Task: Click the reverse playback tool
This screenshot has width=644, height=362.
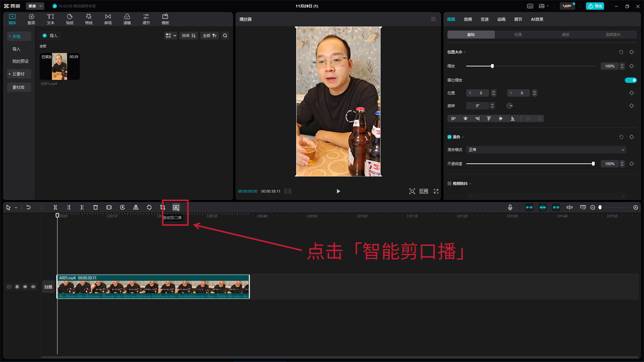Action: click(122, 207)
